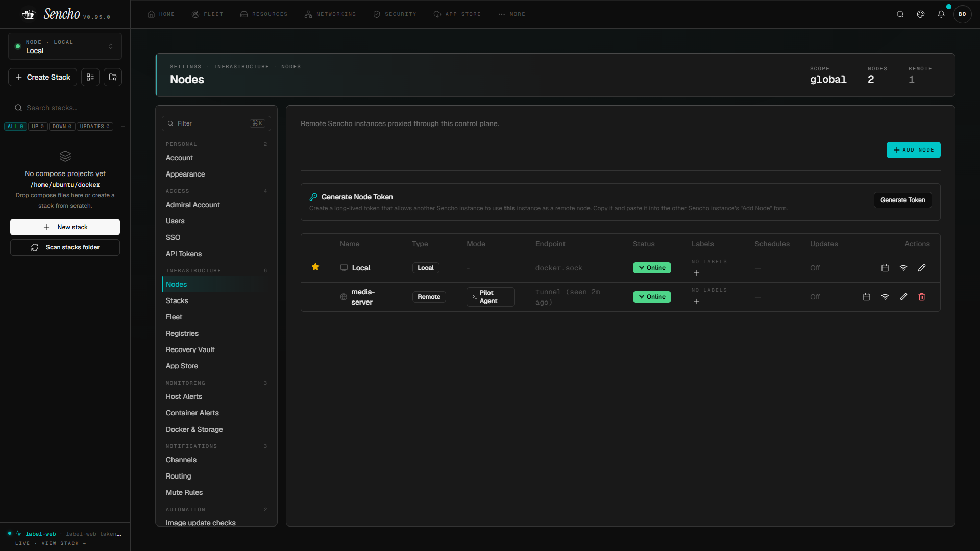Open schedule calendar for Local node
The image size is (980, 551).
(885, 268)
